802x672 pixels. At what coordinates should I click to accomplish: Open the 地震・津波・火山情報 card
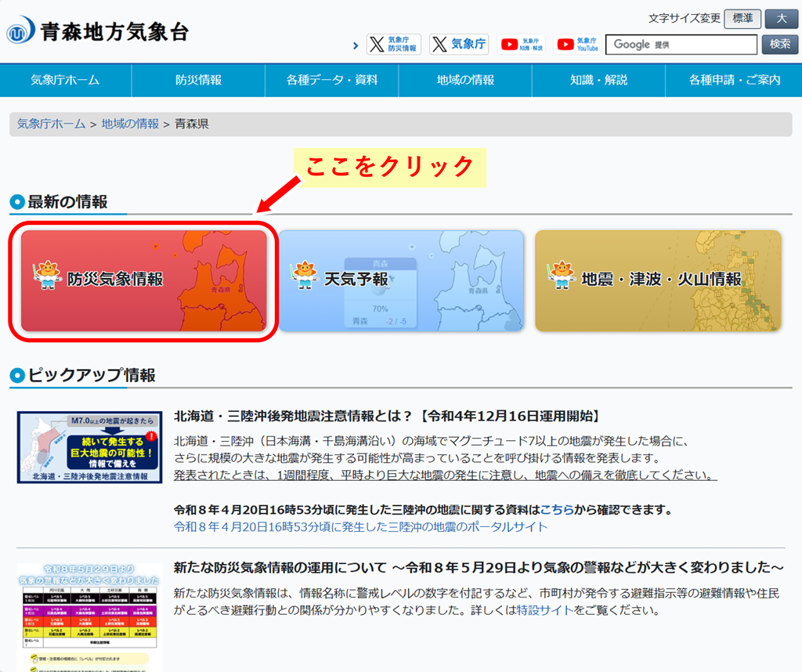(658, 280)
